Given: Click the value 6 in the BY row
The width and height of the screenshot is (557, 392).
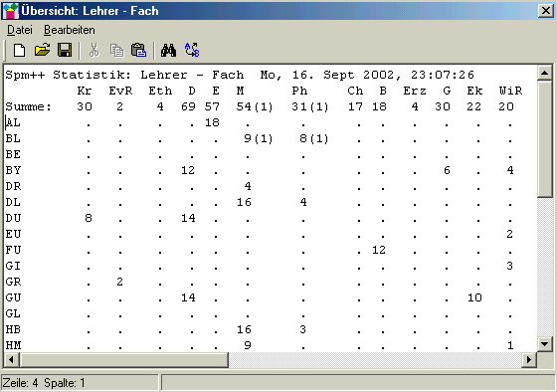Looking at the screenshot, I should click(447, 170).
